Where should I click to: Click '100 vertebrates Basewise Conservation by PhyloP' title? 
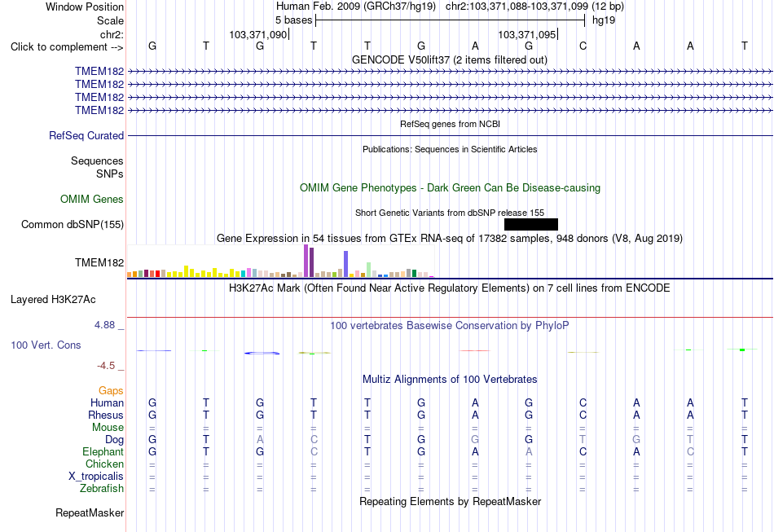click(450, 325)
